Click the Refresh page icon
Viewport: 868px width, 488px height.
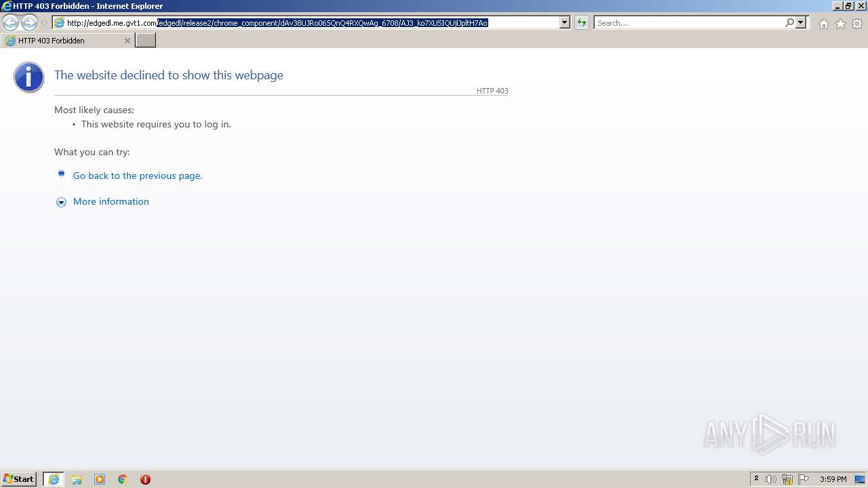581,22
